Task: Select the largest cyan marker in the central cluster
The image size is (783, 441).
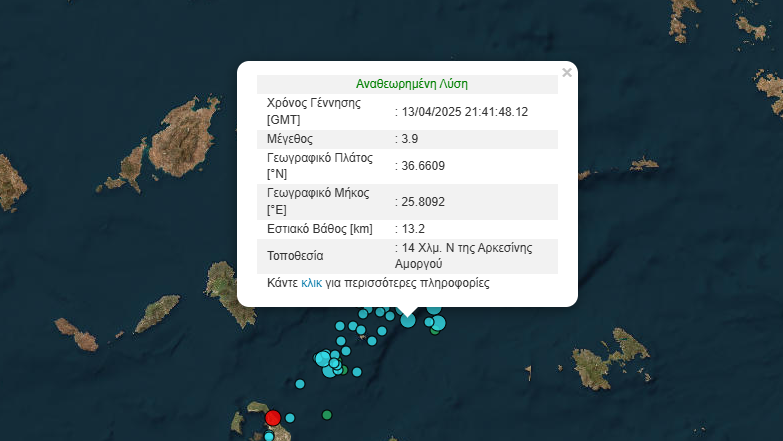Action: pyautogui.click(x=323, y=358)
